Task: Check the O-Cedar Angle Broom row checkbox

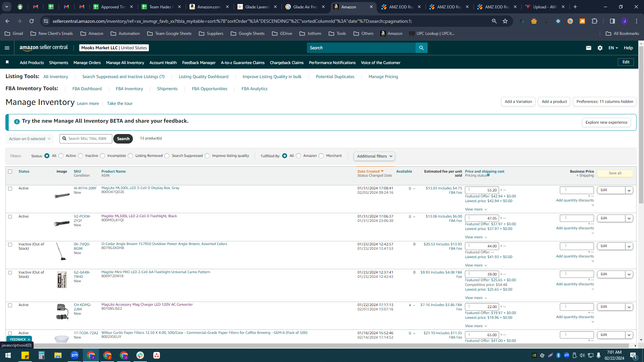Action: point(10,245)
